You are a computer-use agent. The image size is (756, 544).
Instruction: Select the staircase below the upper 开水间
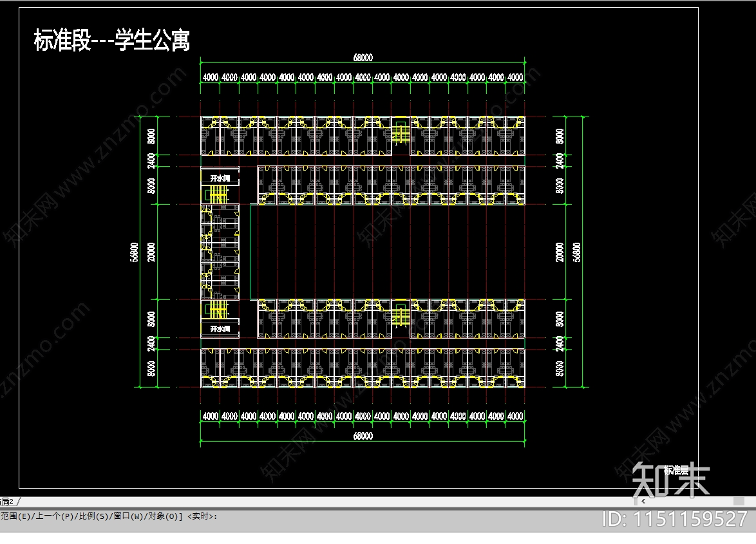(218, 194)
